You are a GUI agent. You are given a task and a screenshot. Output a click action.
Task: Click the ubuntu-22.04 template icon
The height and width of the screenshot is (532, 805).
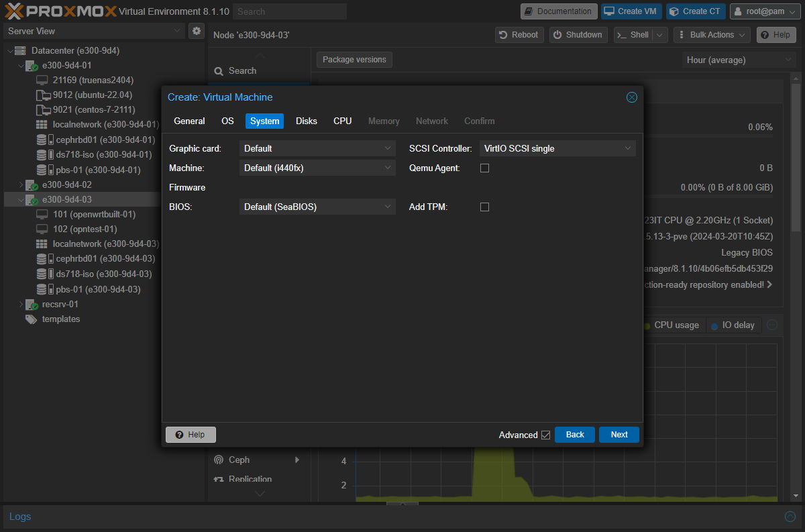(x=42, y=95)
